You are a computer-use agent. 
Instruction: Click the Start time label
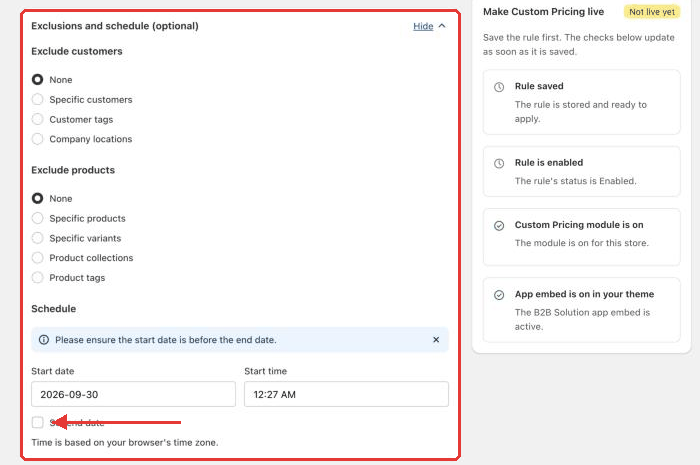(x=266, y=371)
